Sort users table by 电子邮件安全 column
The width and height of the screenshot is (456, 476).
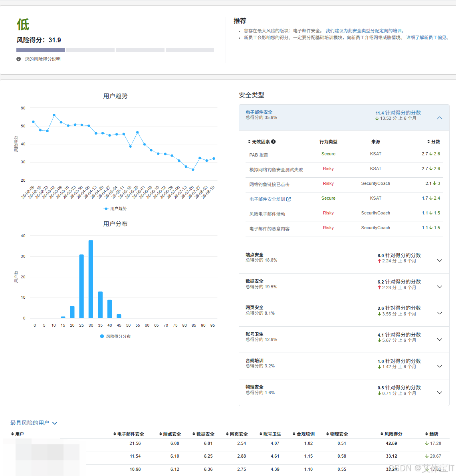tap(129, 434)
